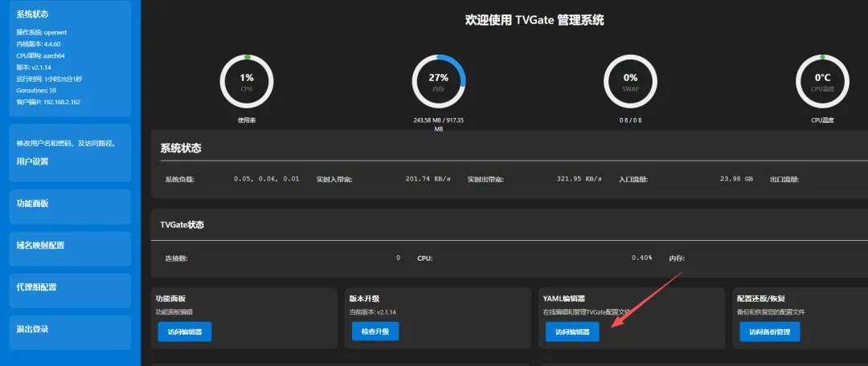
Task: Select the 在线编辑和管理TVGate配置文件 description
Action: click(587, 311)
